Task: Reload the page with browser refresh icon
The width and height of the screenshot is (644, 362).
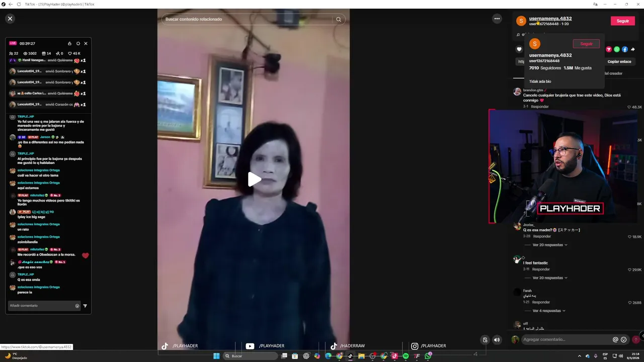Action: coord(19,4)
